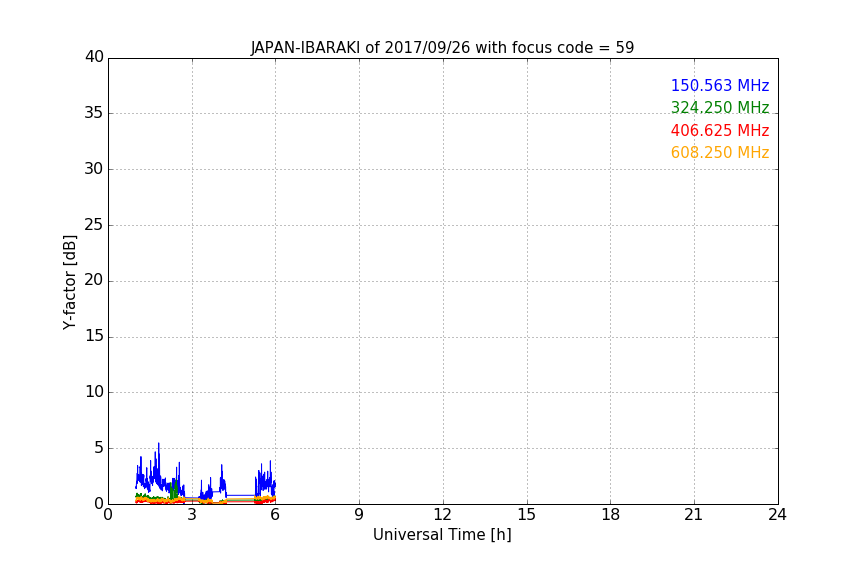864x576 pixels.
Task: Click the plot title JAPAN-IBARAKI of 2017/09/26
Action: pos(442,47)
